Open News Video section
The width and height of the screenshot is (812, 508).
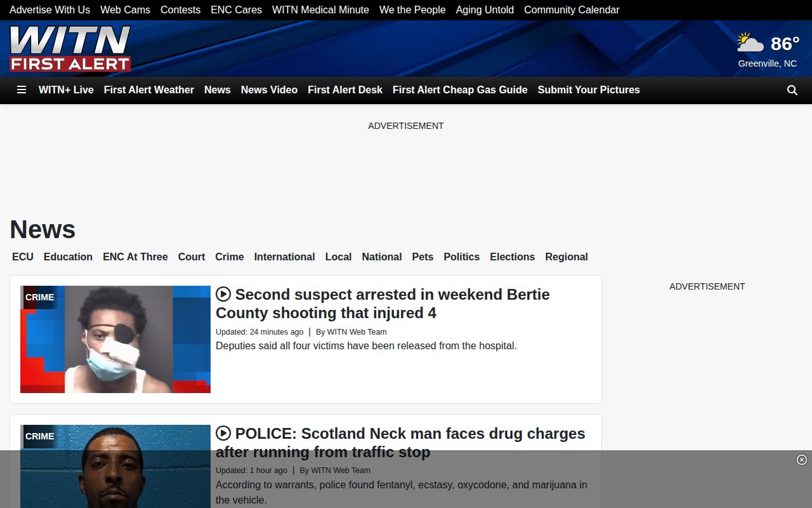[x=269, y=90]
